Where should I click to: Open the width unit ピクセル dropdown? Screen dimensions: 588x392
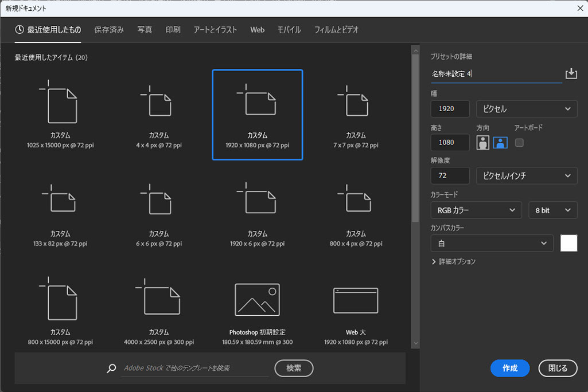coord(527,109)
